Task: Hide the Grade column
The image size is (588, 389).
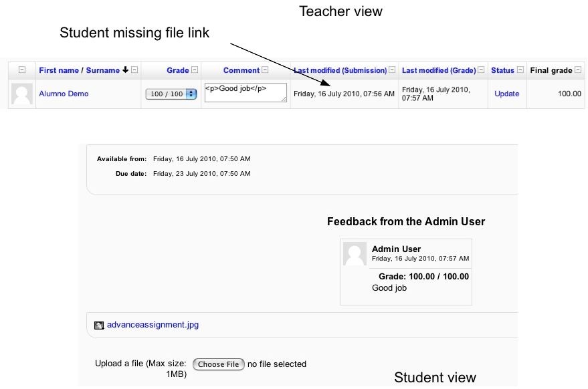Action: click(x=195, y=70)
